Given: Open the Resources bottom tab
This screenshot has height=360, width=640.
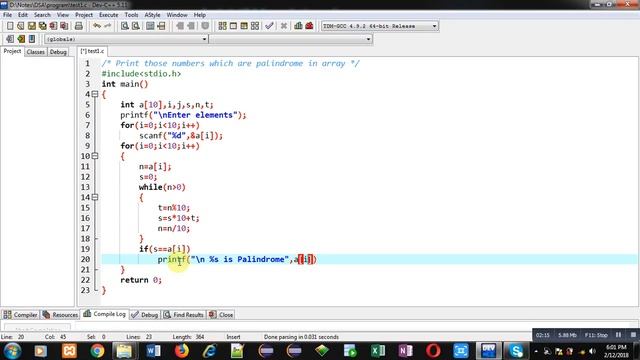Looking at the screenshot, I should coord(60,315).
